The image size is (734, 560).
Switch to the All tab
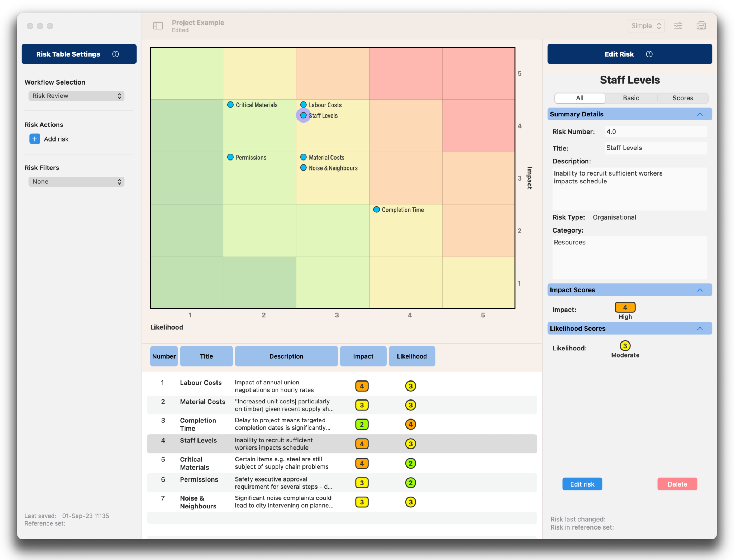tap(580, 98)
